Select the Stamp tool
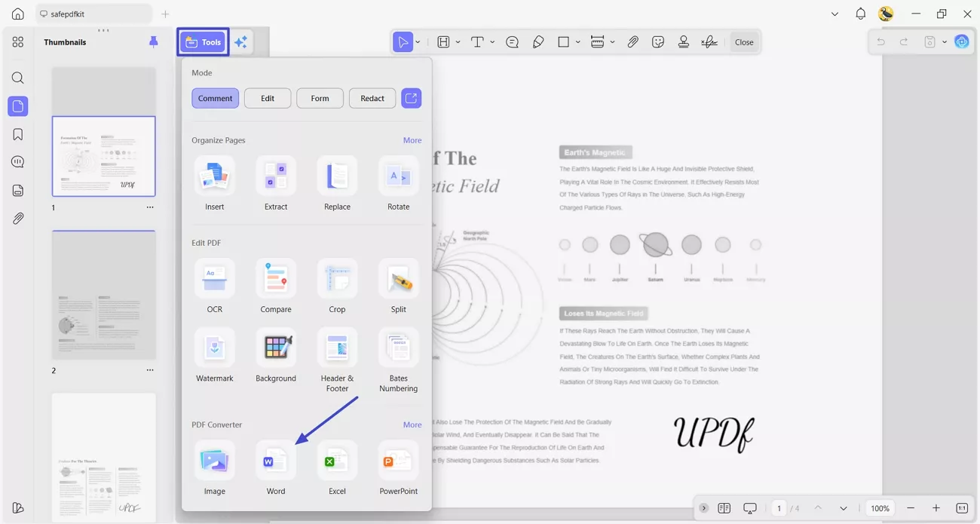 (x=683, y=41)
